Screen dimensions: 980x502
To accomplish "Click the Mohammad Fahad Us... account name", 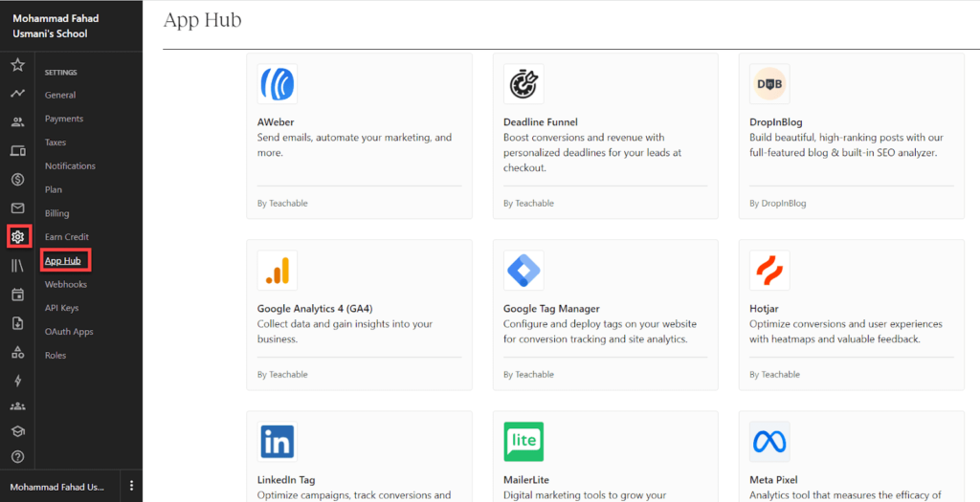I will tap(56, 487).
